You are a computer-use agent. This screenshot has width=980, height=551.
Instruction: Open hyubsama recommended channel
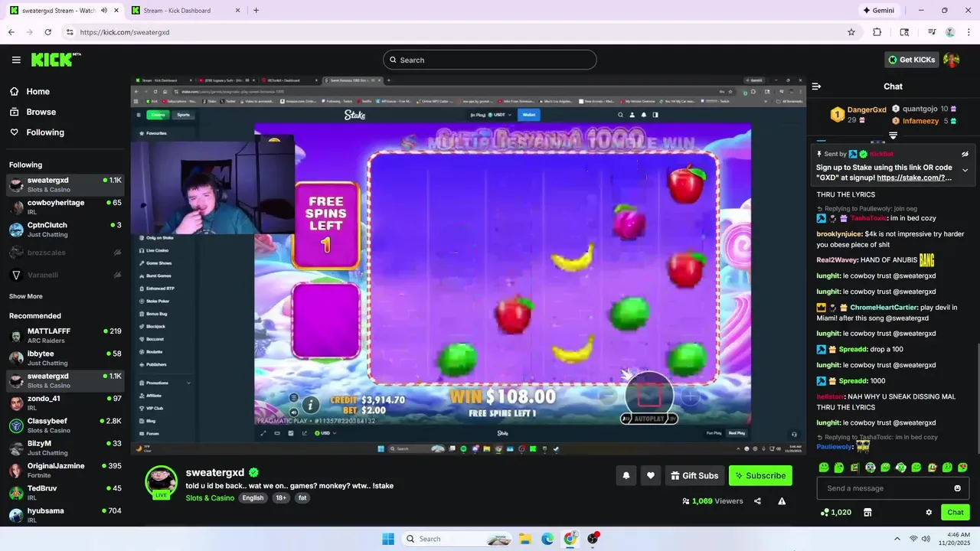click(65, 515)
